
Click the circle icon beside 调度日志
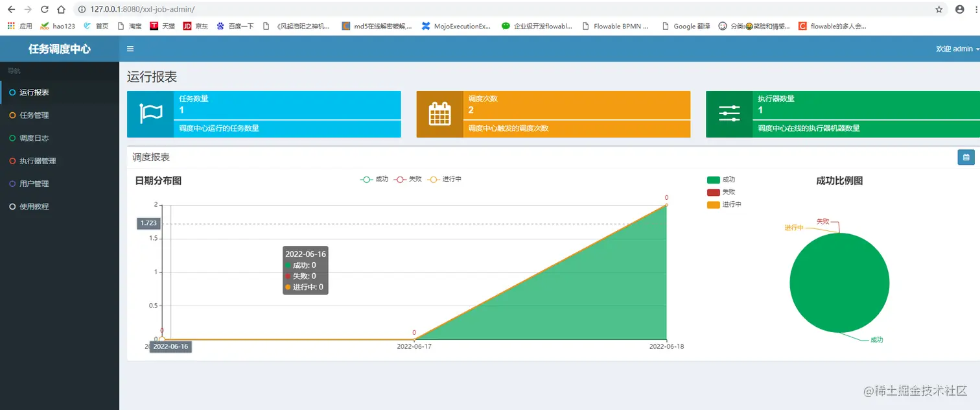point(12,138)
